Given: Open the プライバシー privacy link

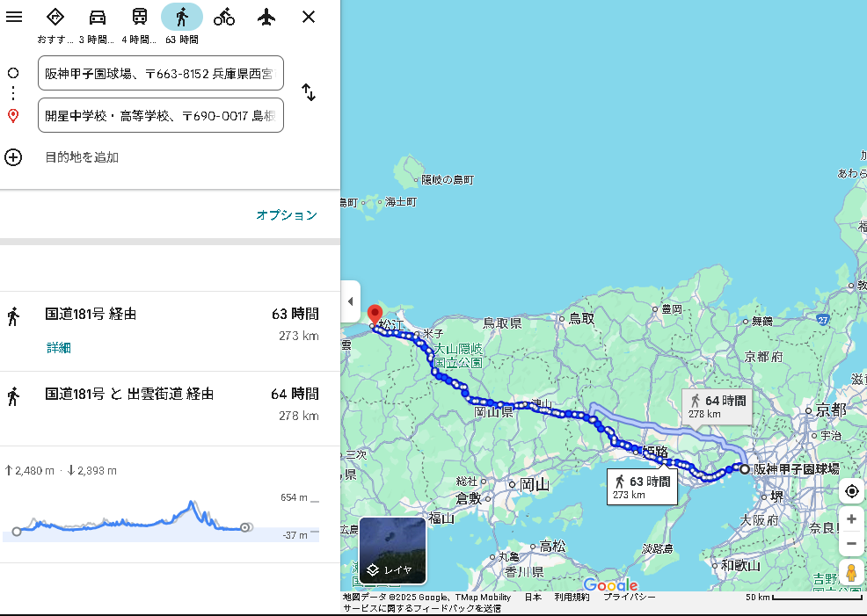Looking at the screenshot, I should tap(630, 597).
